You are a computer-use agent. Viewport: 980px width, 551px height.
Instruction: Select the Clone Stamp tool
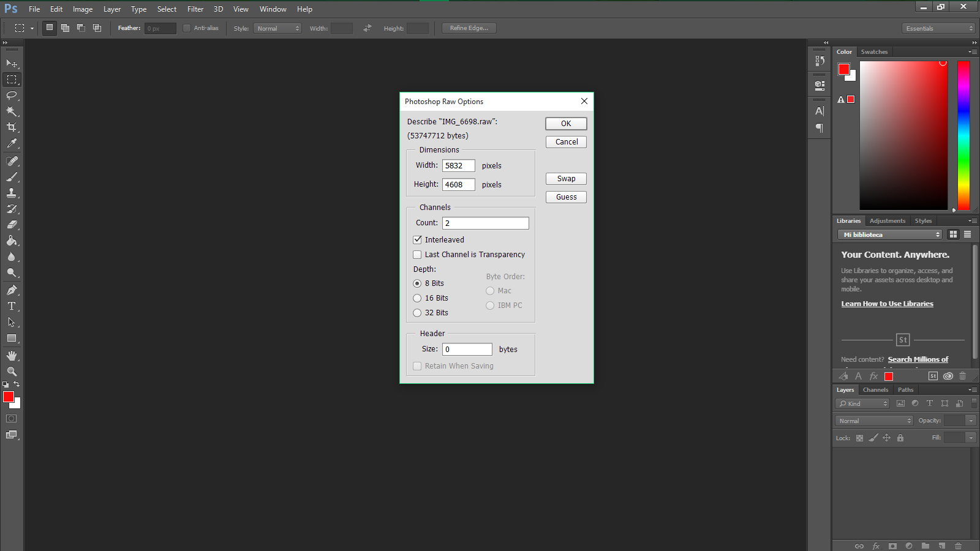[12, 193]
